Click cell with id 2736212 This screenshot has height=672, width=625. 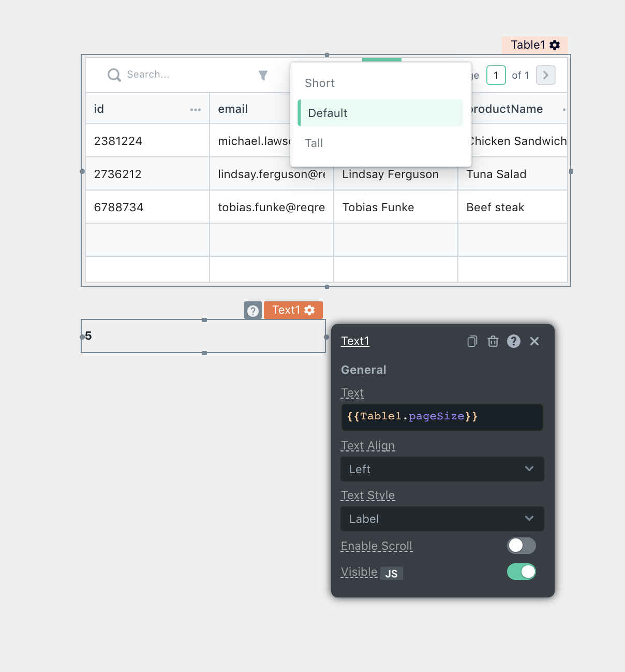(147, 174)
